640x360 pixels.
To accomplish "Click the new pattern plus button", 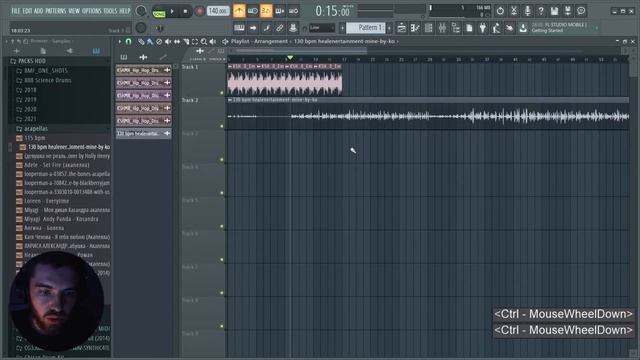I will (x=389, y=28).
